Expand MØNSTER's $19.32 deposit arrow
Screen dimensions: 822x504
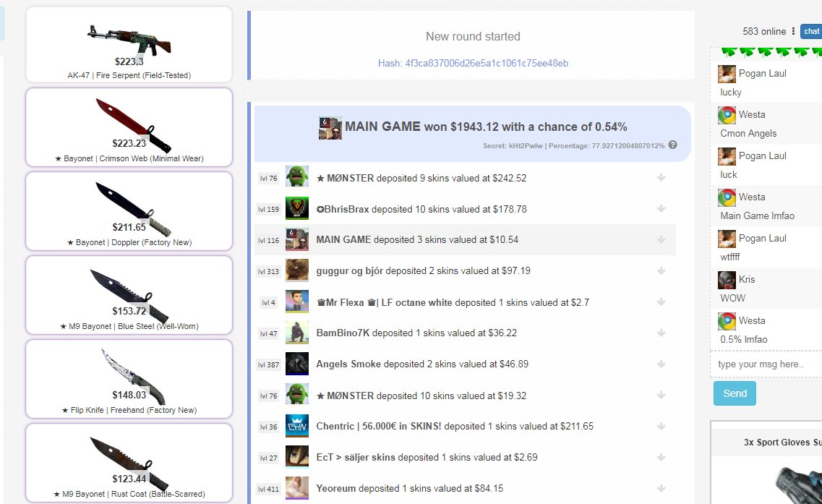pyautogui.click(x=661, y=395)
